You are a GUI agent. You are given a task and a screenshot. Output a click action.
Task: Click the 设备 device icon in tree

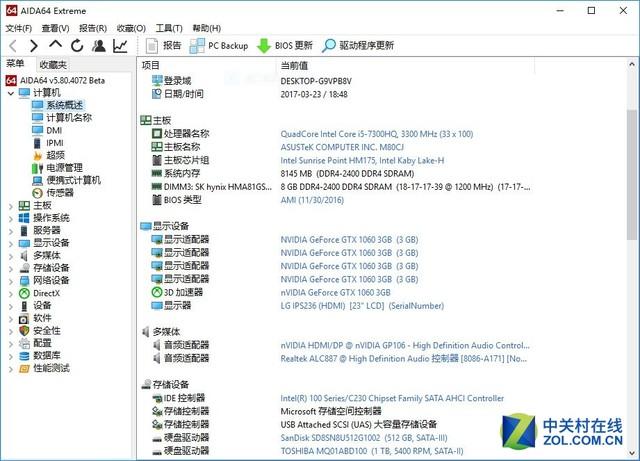click(24, 306)
